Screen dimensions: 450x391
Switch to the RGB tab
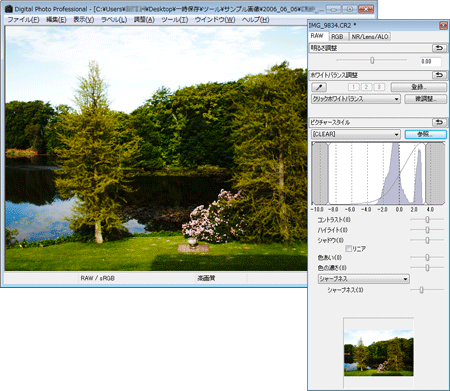tap(337, 37)
